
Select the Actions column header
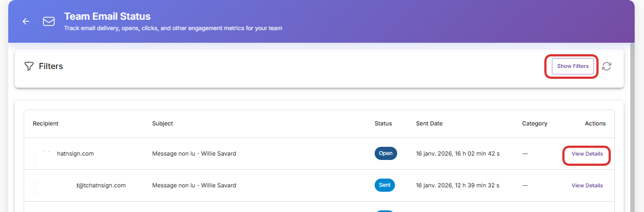coord(595,123)
